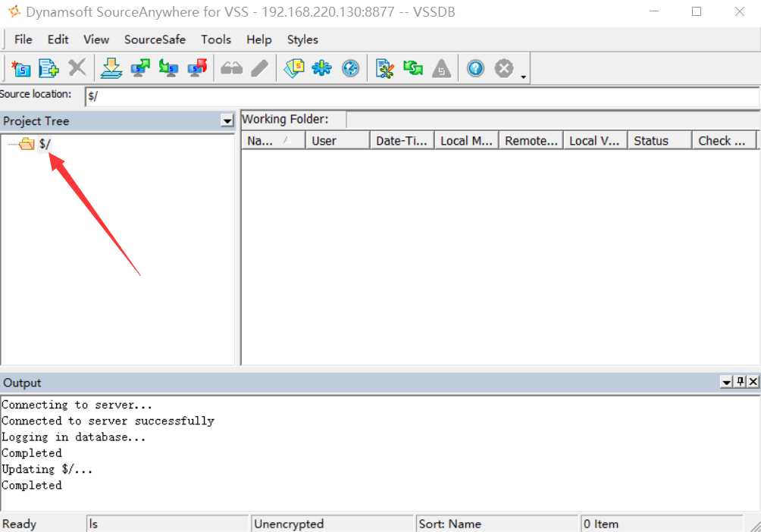Screen dimensions: 761x532
Task: Minimize the SourceAnywhere window
Action: [654, 11]
